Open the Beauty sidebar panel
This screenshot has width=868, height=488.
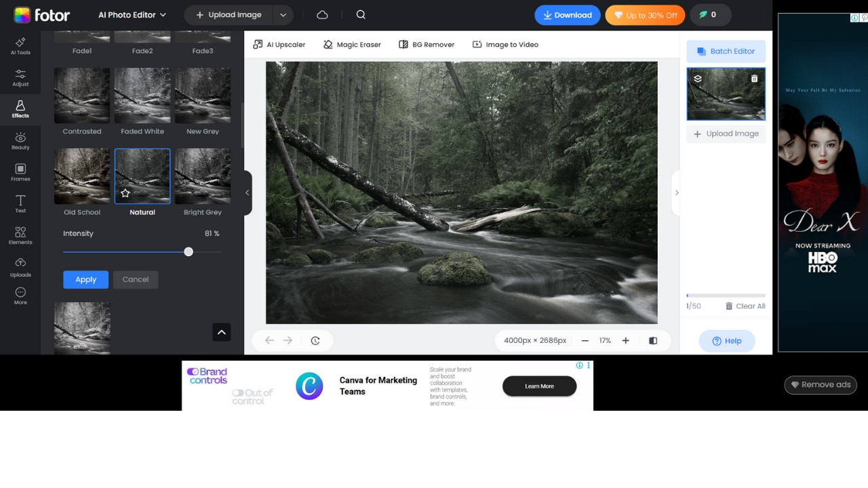click(x=20, y=141)
